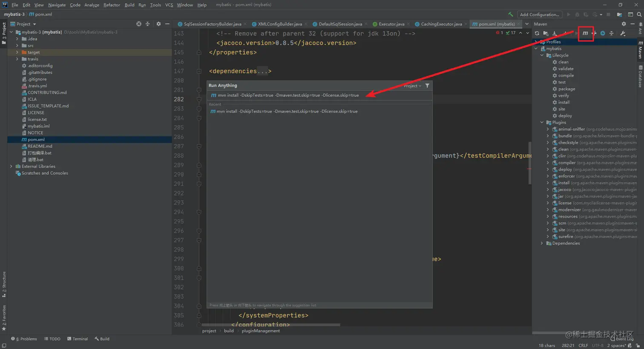
Task: Open Search Everywhere magnifier icon
Action: (x=639, y=14)
